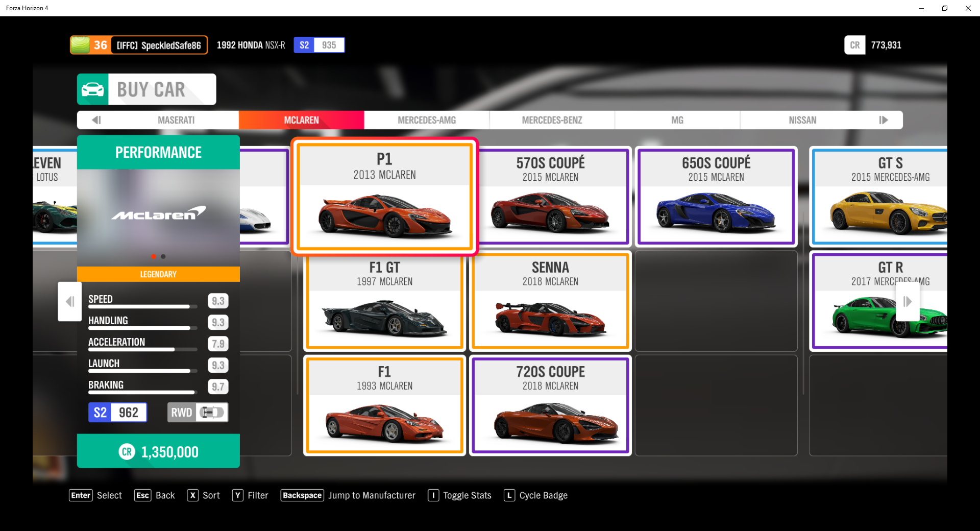The image size is (980, 531).
Task: Select the second pagination dot under the McLaren logo
Action: pyautogui.click(x=163, y=257)
